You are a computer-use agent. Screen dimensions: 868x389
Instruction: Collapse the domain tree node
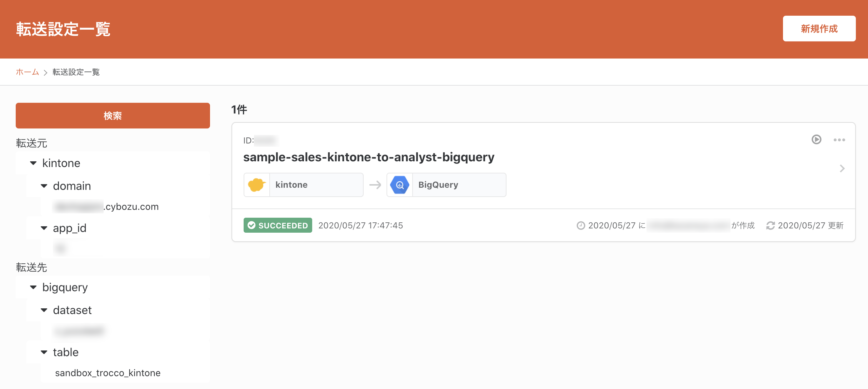point(44,186)
